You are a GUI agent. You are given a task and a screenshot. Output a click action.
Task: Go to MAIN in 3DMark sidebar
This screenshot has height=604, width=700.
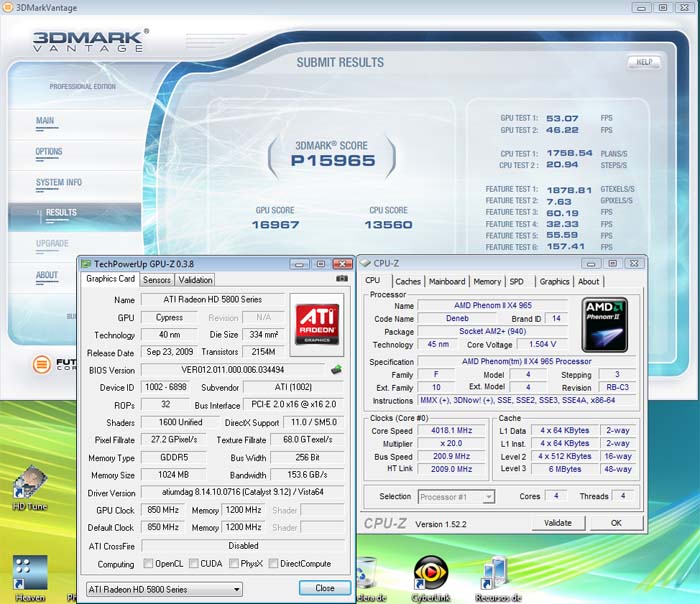45,121
